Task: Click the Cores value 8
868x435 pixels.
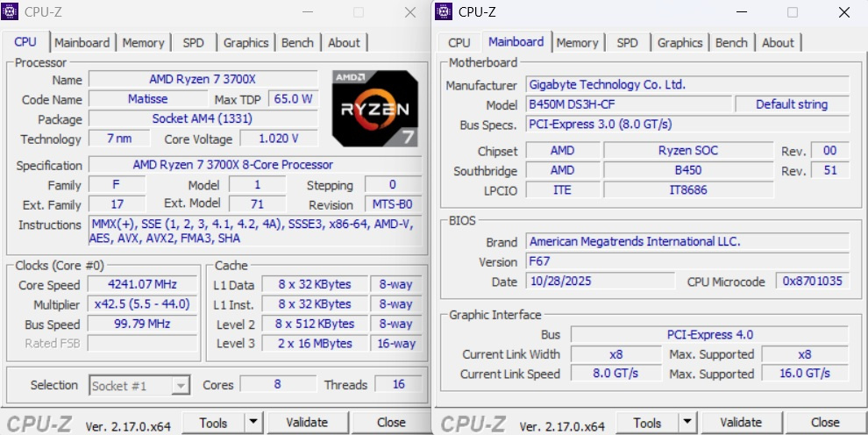Action: (x=278, y=384)
